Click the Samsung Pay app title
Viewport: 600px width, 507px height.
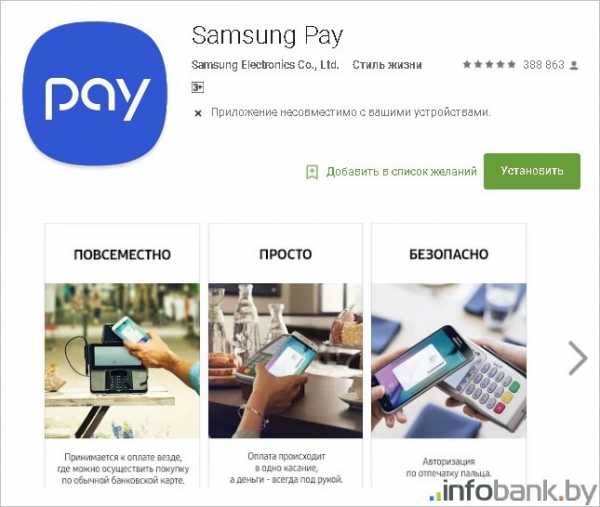(x=267, y=36)
